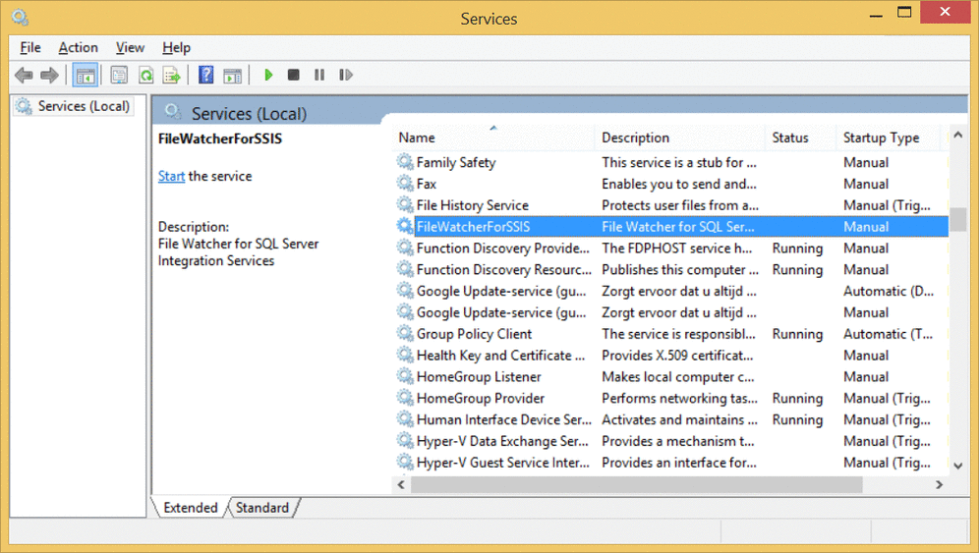Click the vertical scrollbar down arrow
Screen dimensions: 980x553
click(x=958, y=466)
